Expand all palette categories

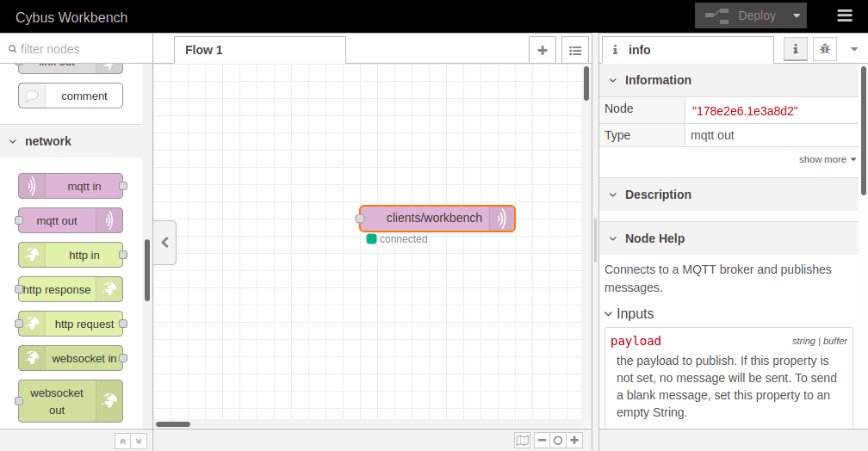point(138,441)
